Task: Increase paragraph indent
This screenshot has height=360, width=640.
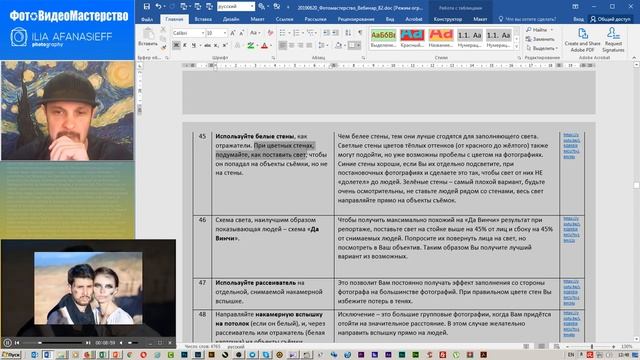Action: pos(335,33)
